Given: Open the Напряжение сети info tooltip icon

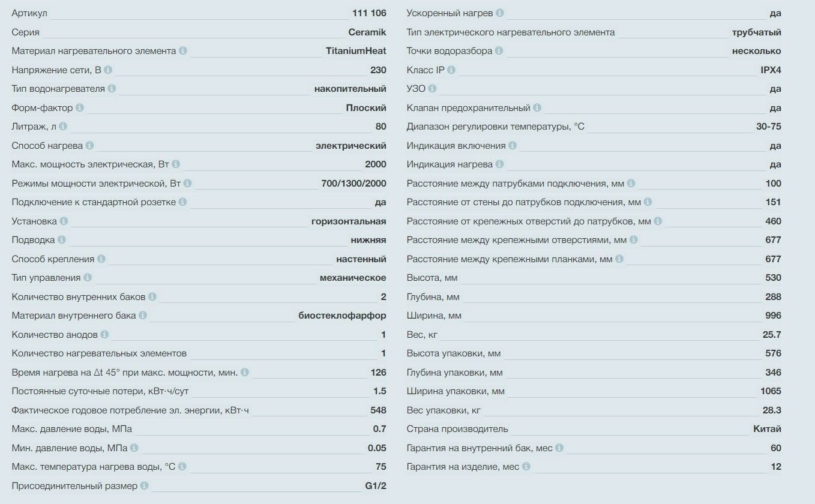Looking at the screenshot, I should tap(108, 70).
